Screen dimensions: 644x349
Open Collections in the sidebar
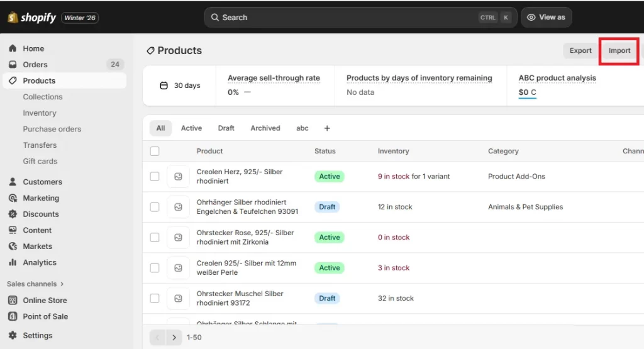[43, 97]
